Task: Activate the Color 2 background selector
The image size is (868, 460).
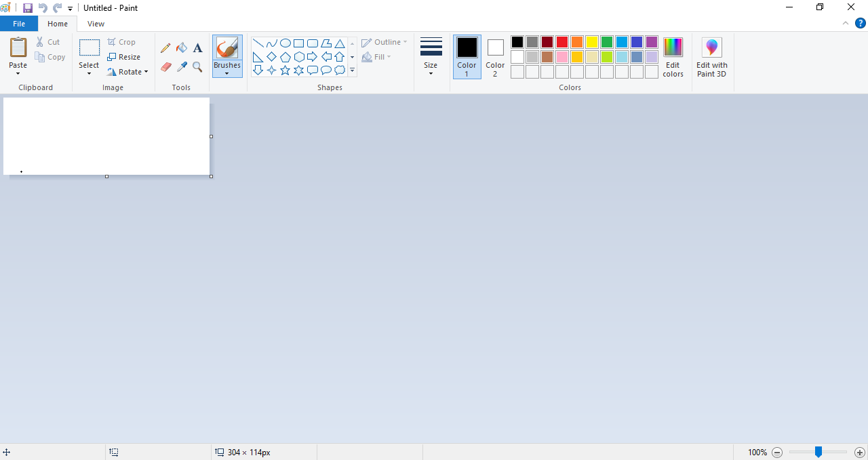Action: pyautogui.click(x=495, y=57)
